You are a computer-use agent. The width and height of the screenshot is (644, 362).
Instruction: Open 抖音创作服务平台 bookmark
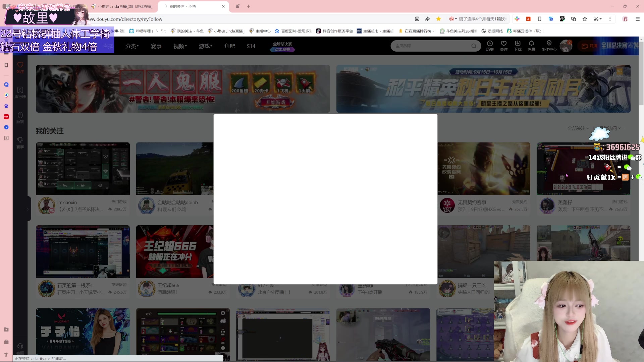click(334, 31)
